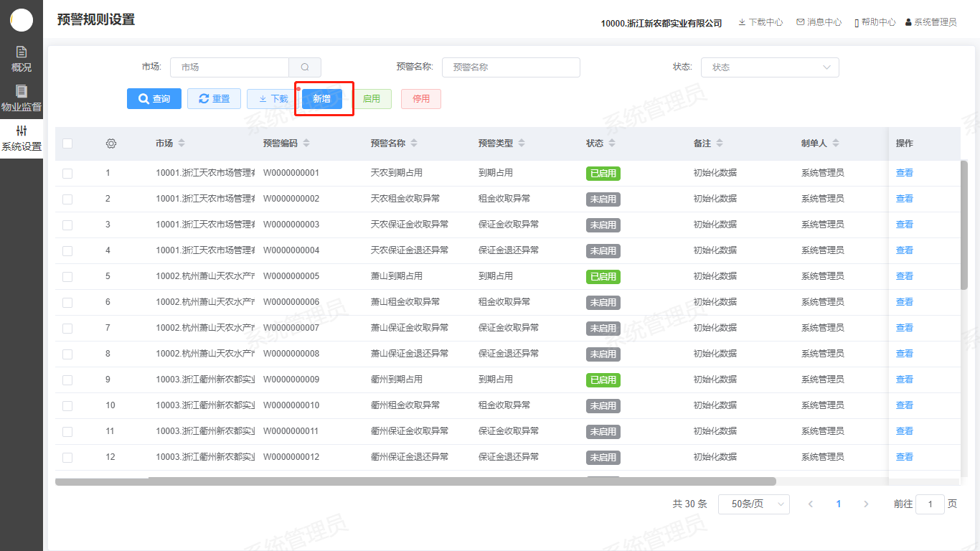Sort by the 状态 column arrows
The width and height of the screenshot is (980, 551).
point(611,143)
